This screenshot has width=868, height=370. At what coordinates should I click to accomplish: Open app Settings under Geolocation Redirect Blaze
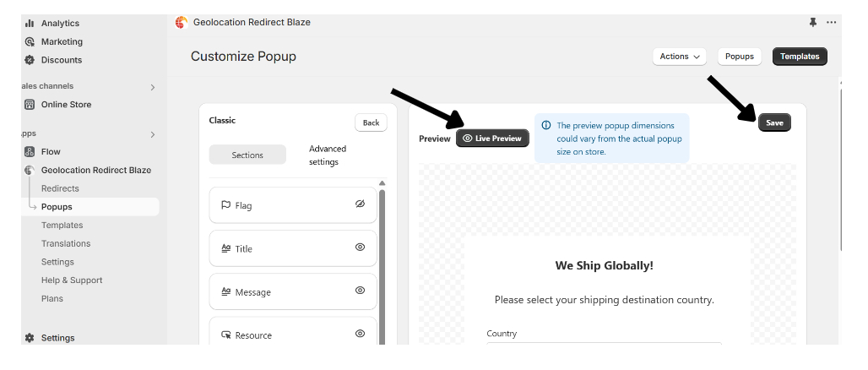click(57, 261)
